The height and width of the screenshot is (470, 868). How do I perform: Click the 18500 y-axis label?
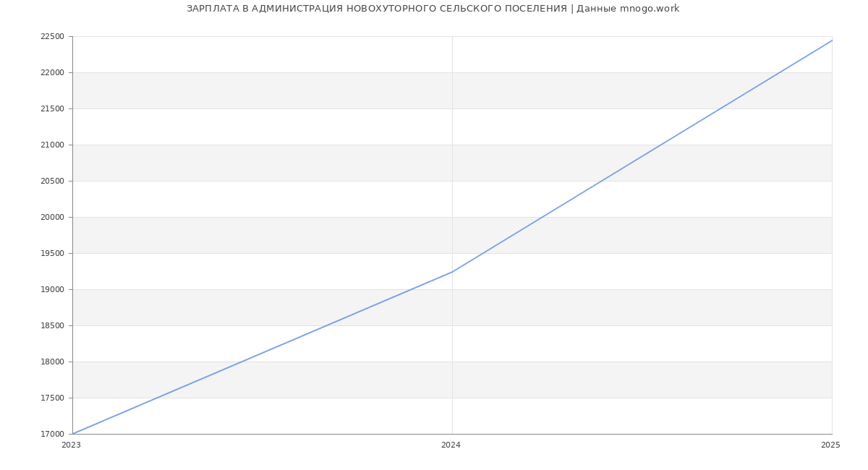pyautogui.click(x=52, y=325)
